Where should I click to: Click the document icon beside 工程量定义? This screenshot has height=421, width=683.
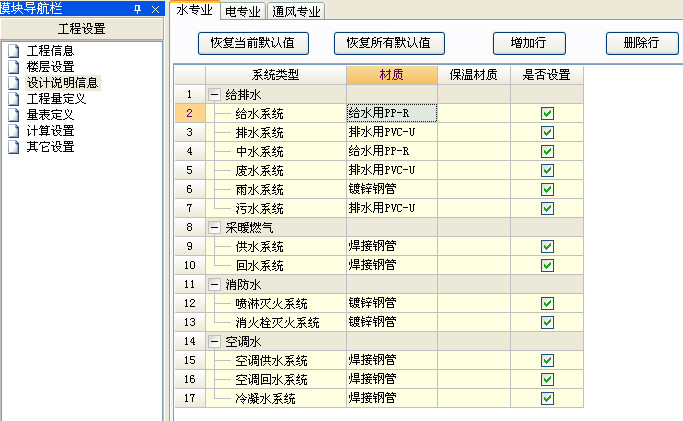pyautogui.click(x=14, y=99)
